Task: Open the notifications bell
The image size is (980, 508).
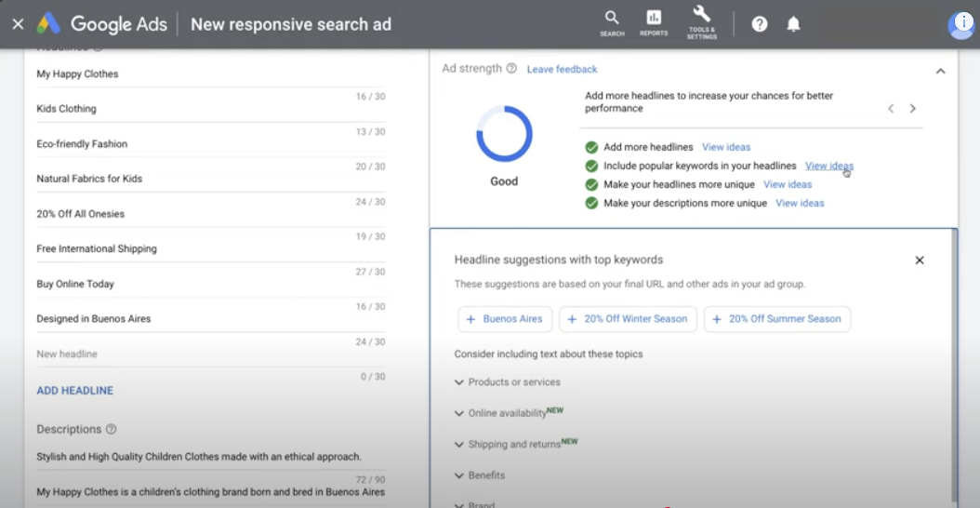Action: (x=793, y=24)
